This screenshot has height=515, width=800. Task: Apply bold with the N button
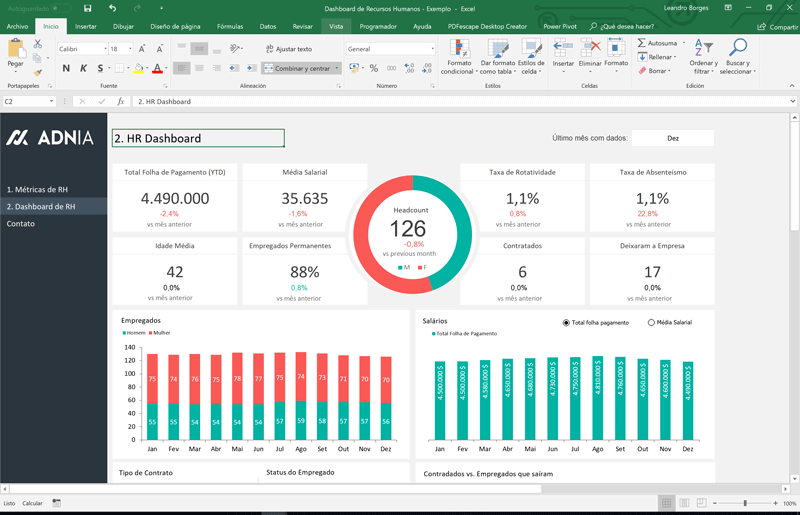click(66, 68)
